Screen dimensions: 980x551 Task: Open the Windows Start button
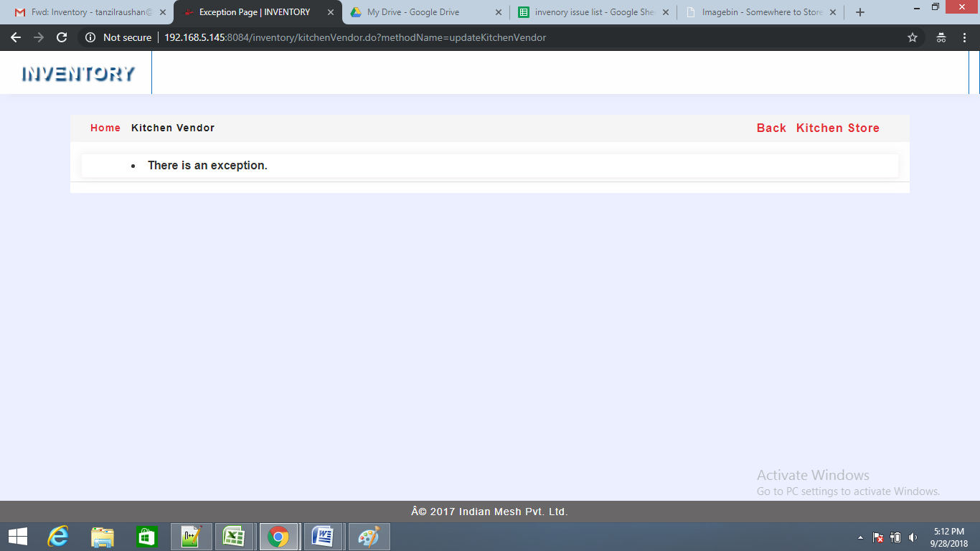17,537
